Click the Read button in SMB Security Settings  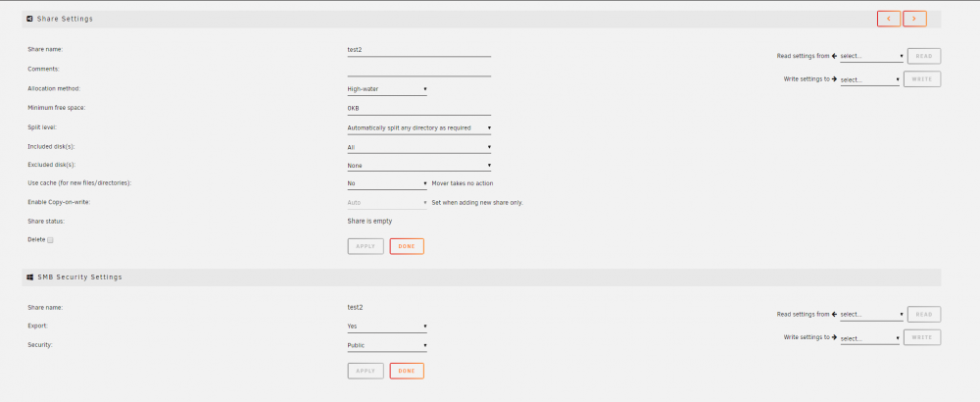pos(924,315)
